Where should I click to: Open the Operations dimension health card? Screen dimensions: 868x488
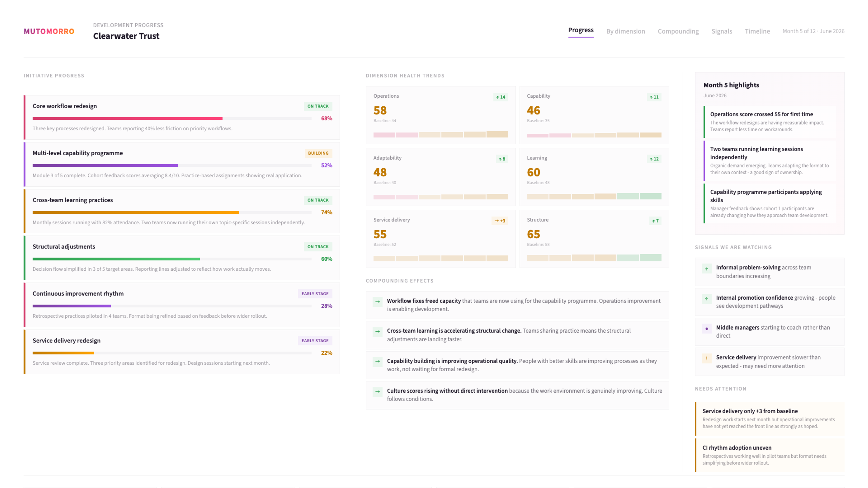click(440, 115)
